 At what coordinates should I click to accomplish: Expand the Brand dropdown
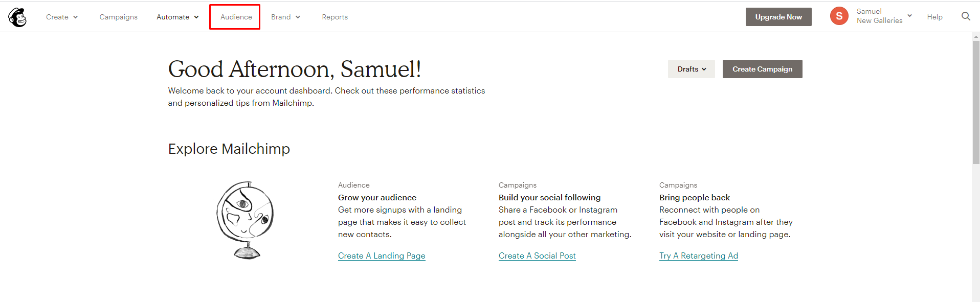point(285,17)
